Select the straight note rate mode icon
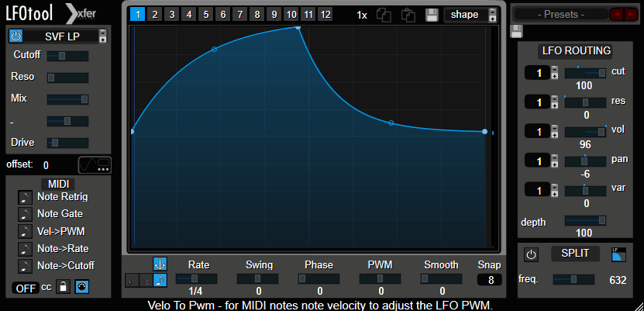644x311 pixels. coord(160,280)
